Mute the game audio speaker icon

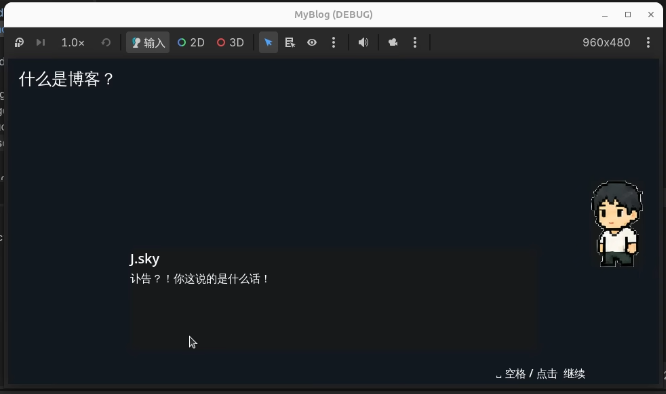click(x=363, y=42)
